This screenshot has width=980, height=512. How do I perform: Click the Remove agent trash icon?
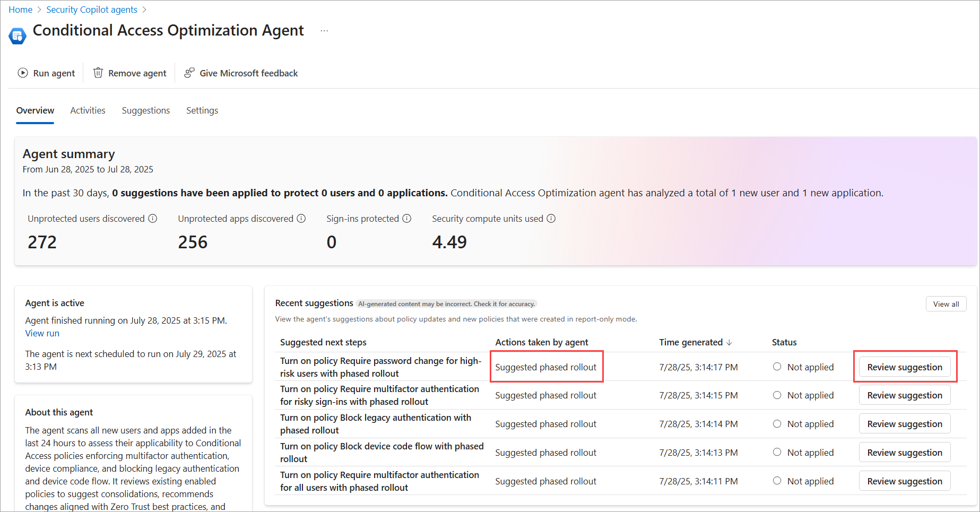coord(98,73)
